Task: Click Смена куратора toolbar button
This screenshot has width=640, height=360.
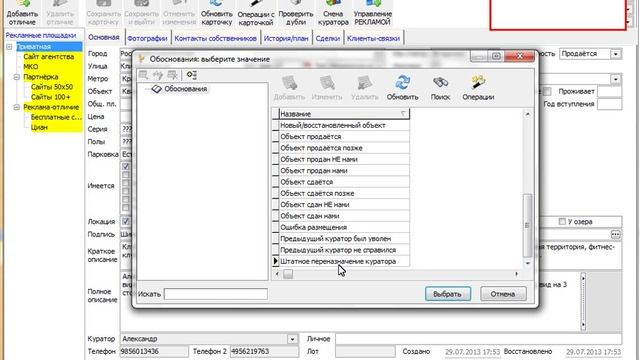Action: coord(333,12)
